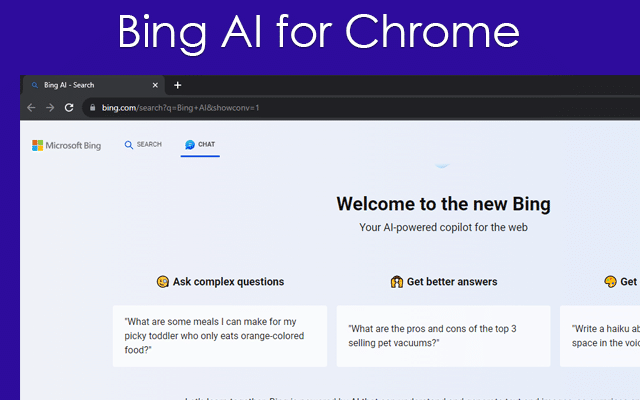Viewport: 640px width, 400px height.
Task: Choose the picky toddler meals prompt card
Action: [x=220, y=336]
